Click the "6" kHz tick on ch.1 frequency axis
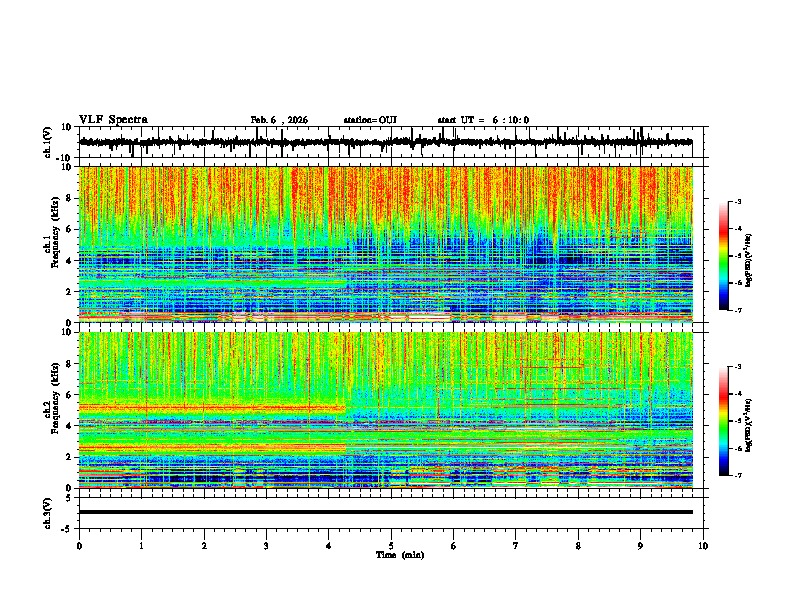 coord(69,230)
